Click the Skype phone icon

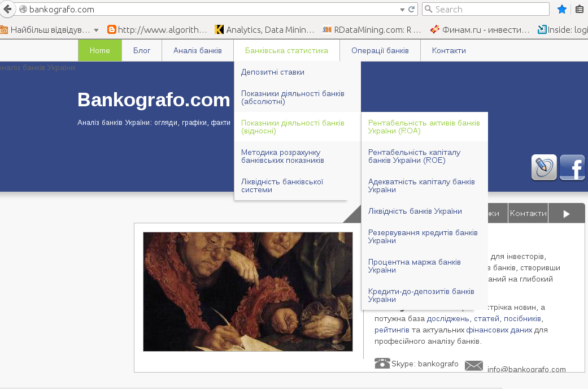pos(382,363)
